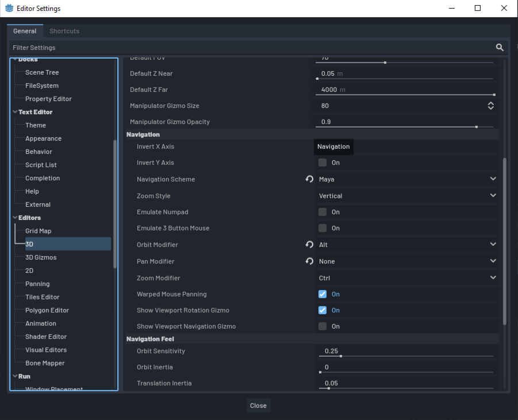Click Manipulator Gizmo Size stepper arrows
This screenshot has height=420, width=518.
pyautogui.click(x=490, y=106)
